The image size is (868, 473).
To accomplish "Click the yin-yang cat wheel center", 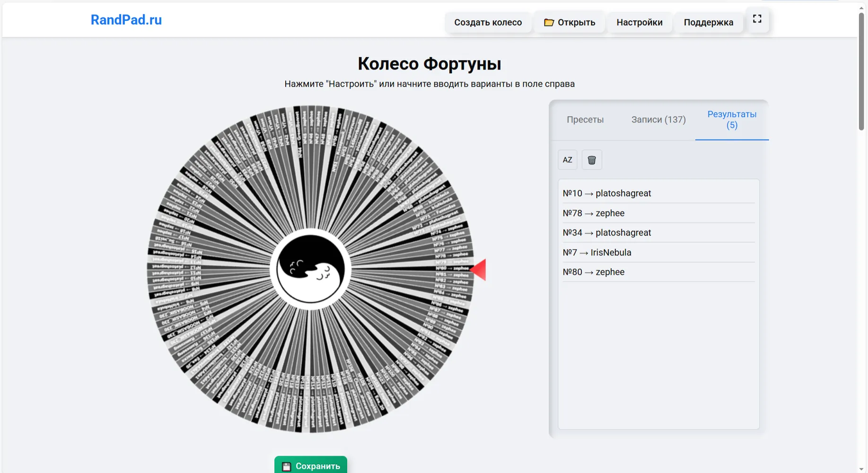I will point(311,269).
